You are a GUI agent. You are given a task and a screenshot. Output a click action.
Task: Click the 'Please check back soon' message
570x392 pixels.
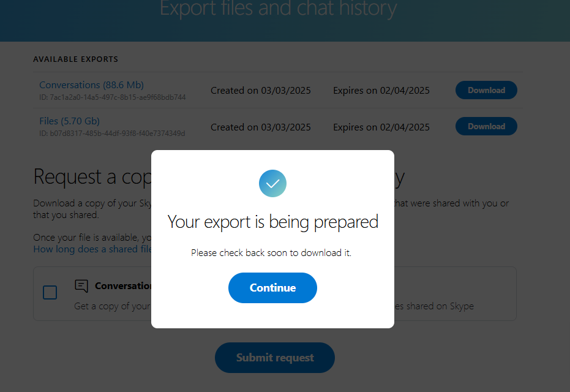click(271, 253)
